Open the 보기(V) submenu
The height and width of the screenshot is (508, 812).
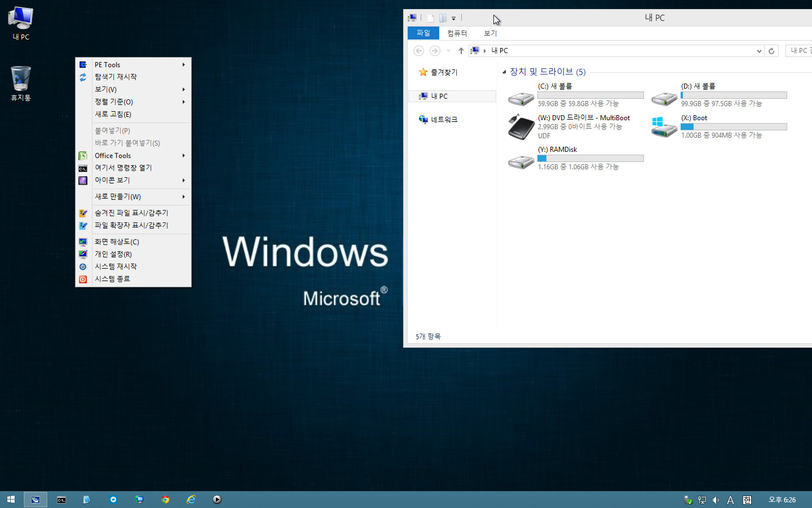[x=133, y=89]
